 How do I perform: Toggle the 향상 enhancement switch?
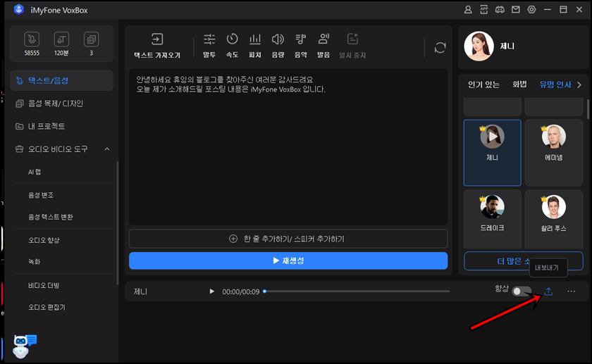[522, 291]
